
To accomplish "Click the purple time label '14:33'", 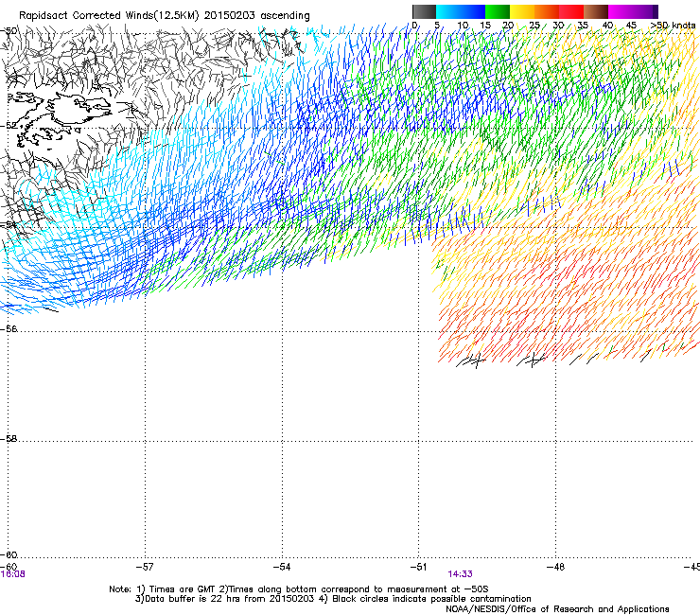I will coord(461,574).
